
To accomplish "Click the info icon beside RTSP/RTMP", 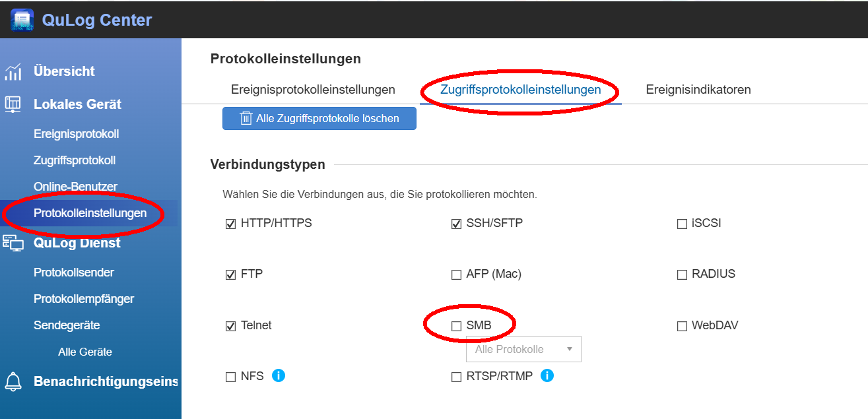I will 547,376.
